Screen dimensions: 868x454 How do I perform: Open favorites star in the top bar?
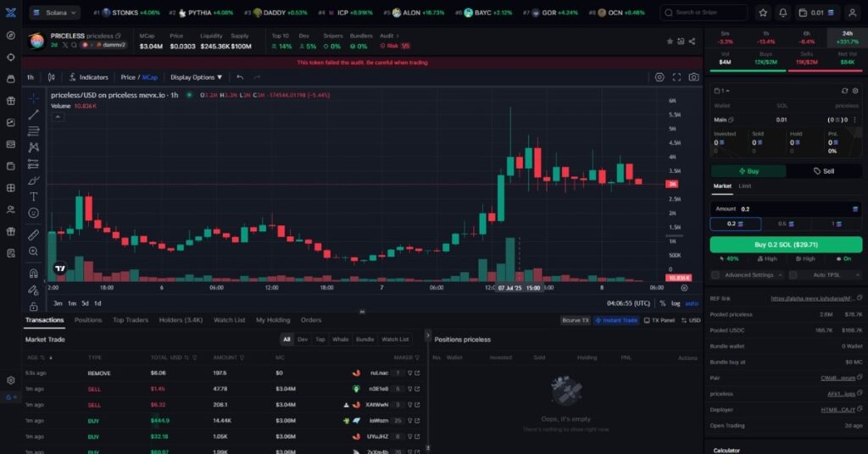tap(763, 12)
